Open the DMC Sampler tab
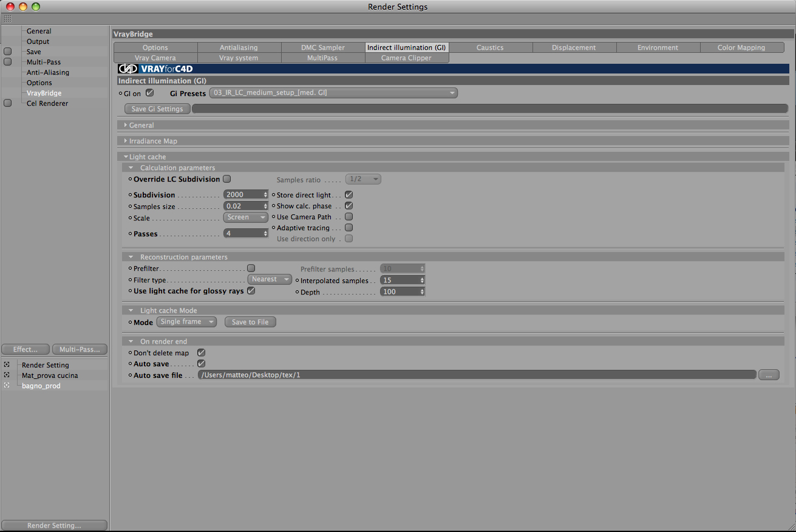 [323, 47]
